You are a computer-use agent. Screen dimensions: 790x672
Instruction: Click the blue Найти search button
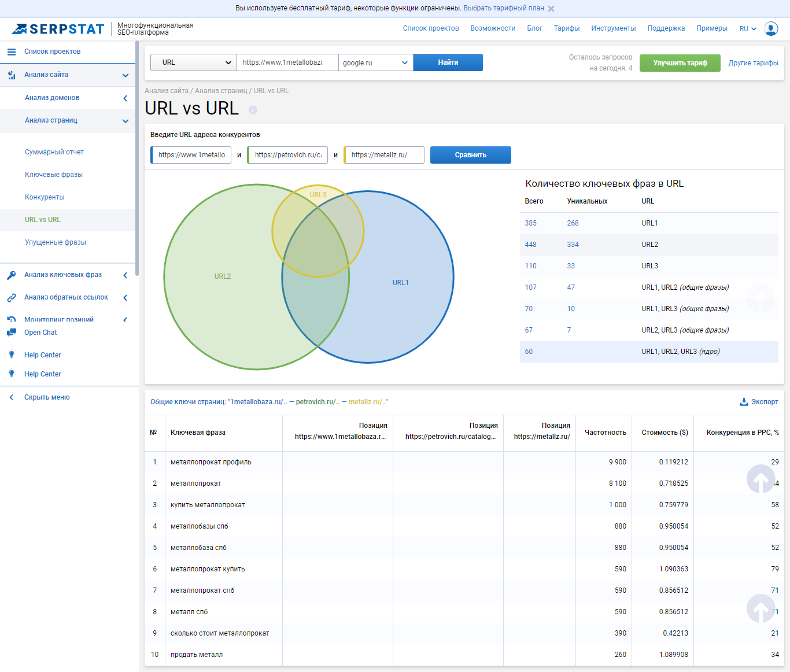[448, 62]
